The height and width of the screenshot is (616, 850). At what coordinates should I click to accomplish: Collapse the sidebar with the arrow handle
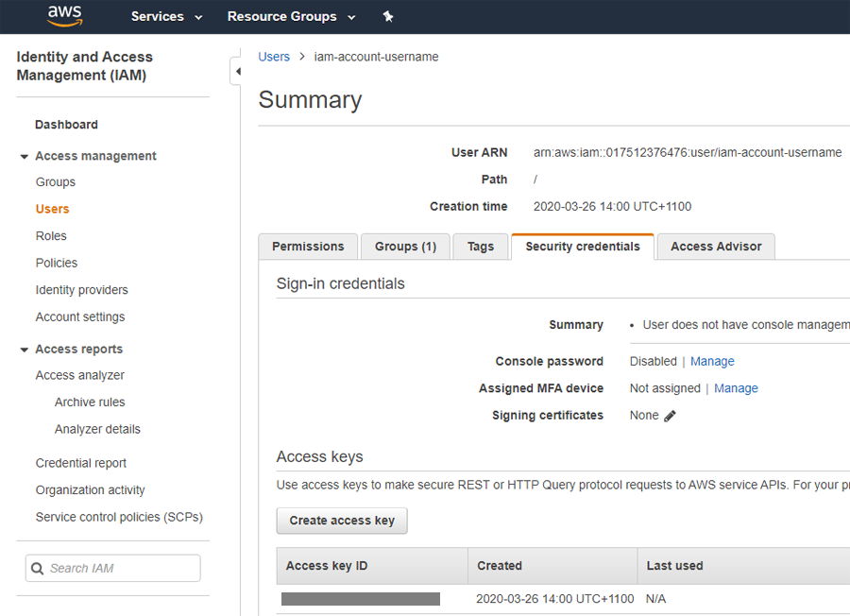[x=235, y=72]
